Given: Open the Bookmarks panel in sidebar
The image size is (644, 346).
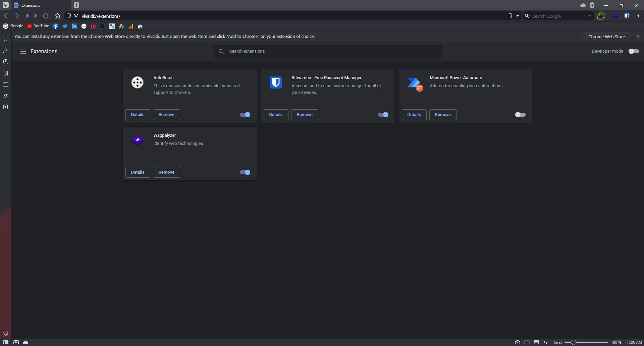Looking at the screenshot, I should click(x=6, y=39).
